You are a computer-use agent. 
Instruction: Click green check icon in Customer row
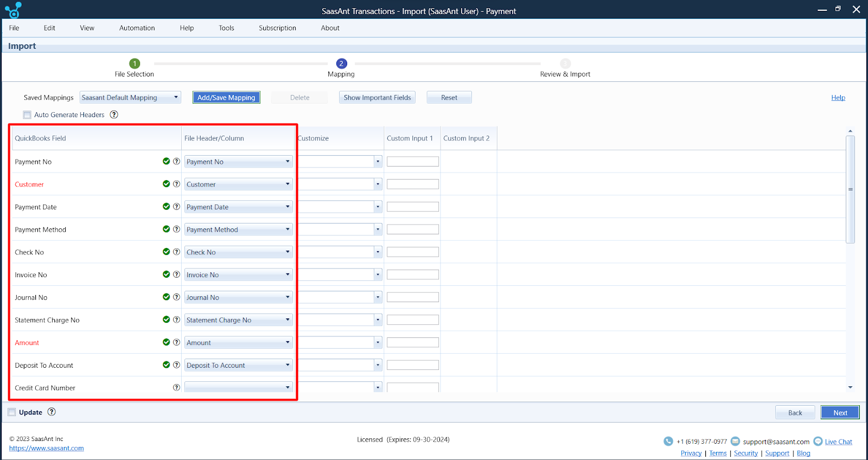[166, 184]
